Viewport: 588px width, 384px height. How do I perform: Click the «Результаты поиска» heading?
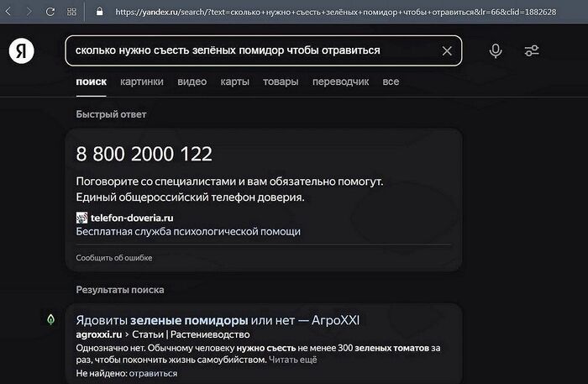(x=120, y=290)
